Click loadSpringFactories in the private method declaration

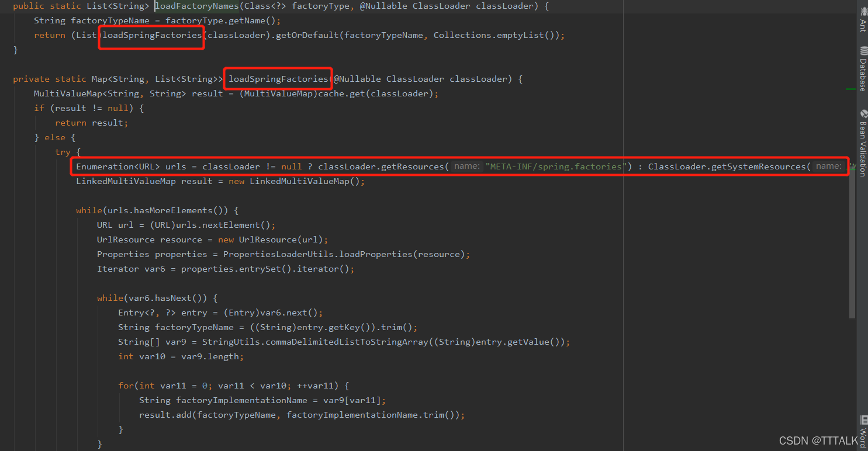pyautogui.click(x=278, y=79)
